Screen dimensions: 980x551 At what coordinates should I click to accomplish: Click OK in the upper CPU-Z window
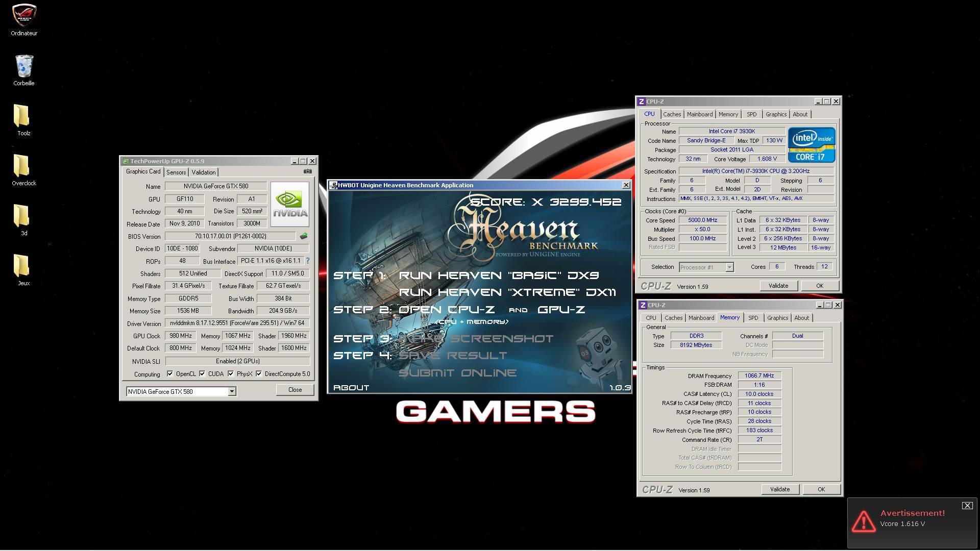(x=820, y=286)
